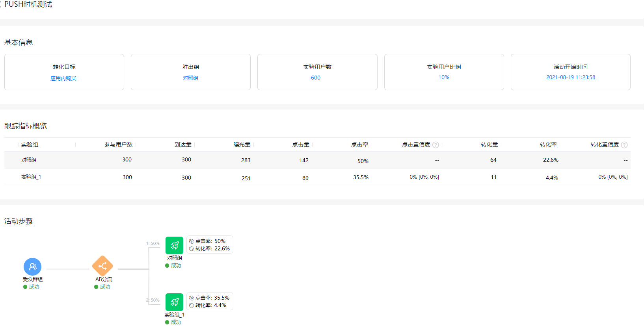644x326 pixels.
Task: Click conversion count 11 in table
Action: (x=493, y=177)
